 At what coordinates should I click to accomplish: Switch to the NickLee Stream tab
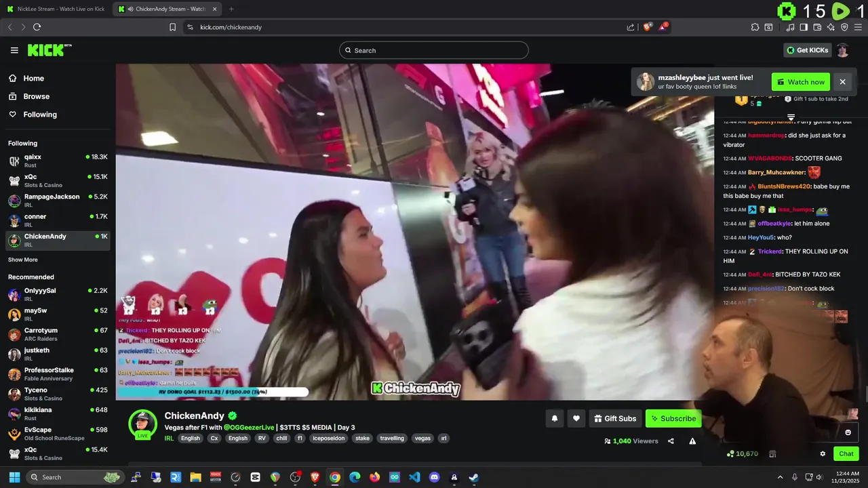(x=56, y=9)
